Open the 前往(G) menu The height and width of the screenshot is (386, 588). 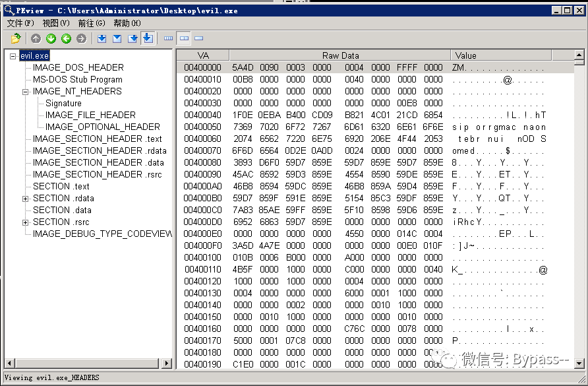point(92,23)
